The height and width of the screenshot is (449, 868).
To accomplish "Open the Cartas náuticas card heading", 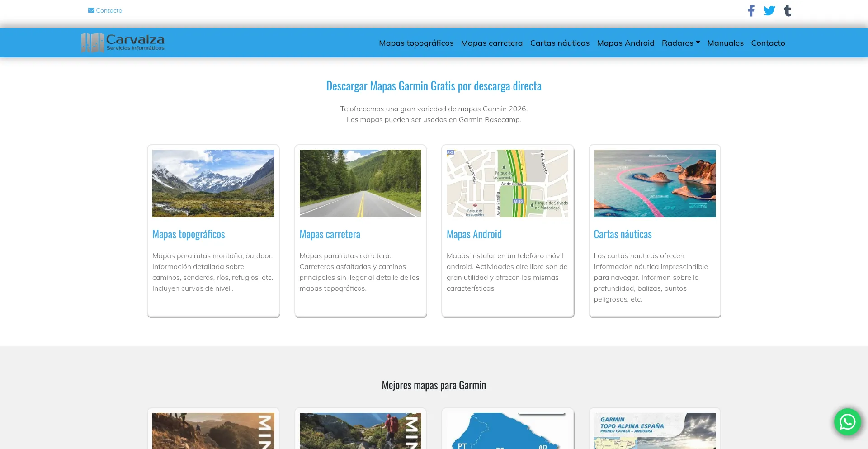I will click(623, 234).
